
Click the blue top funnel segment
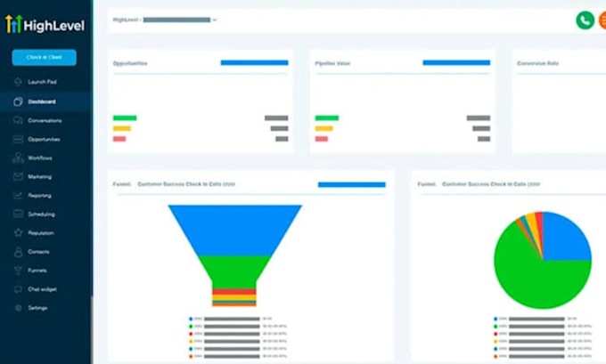(235, 230)
